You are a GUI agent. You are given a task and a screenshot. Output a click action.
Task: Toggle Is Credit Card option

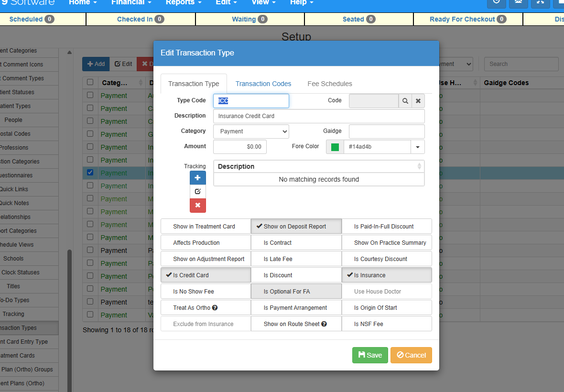click(x=206, y=275)
